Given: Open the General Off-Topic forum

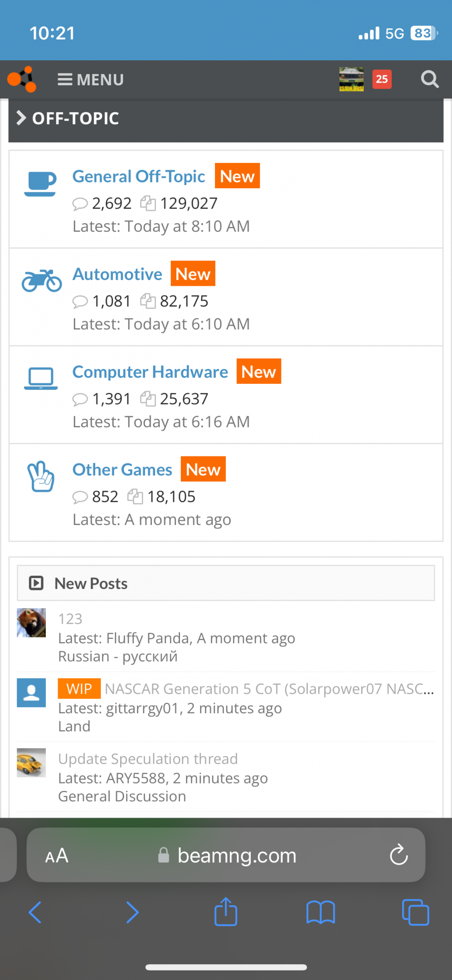Looking at the screenshot, I should 139,176.
